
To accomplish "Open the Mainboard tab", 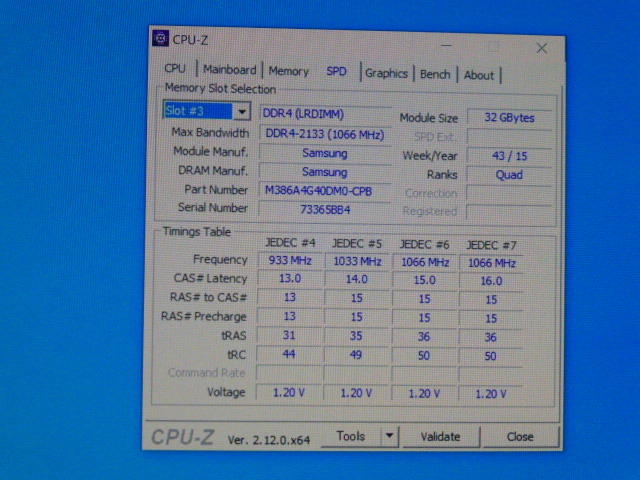I will pos(229,70).
